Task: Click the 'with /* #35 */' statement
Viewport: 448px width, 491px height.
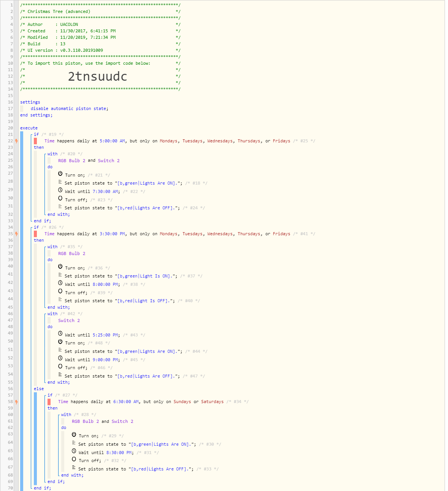Action: [65, 247]
